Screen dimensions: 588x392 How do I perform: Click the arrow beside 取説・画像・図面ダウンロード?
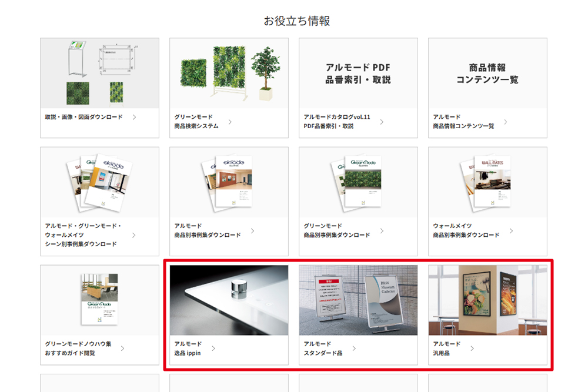[134, 117]
